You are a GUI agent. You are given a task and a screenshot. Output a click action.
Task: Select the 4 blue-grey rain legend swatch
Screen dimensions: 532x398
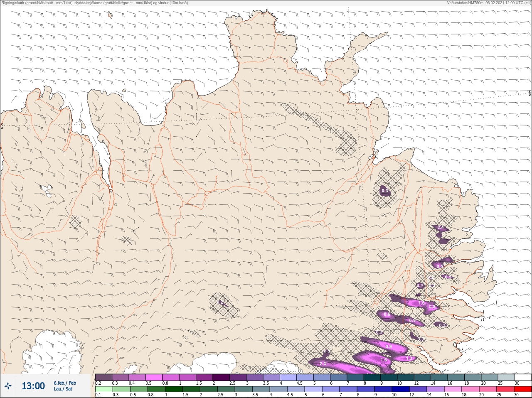click(x=278, y=390)
